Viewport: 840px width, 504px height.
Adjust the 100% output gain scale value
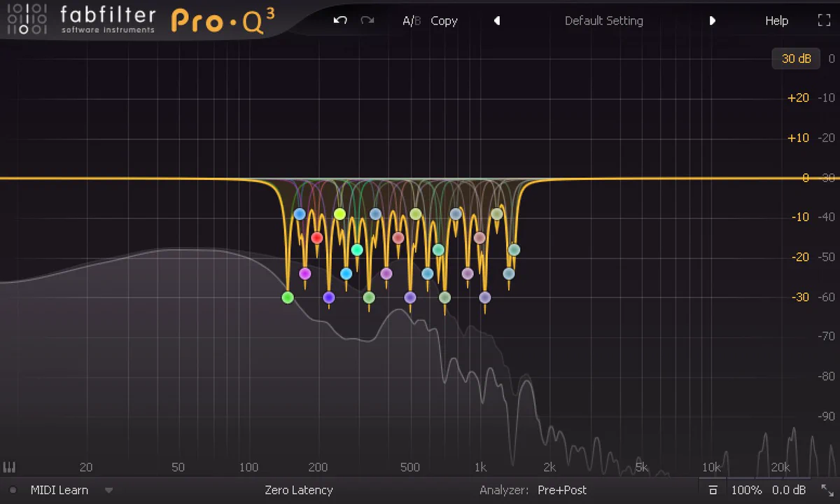pyautogui.click(x=746, y=490)
